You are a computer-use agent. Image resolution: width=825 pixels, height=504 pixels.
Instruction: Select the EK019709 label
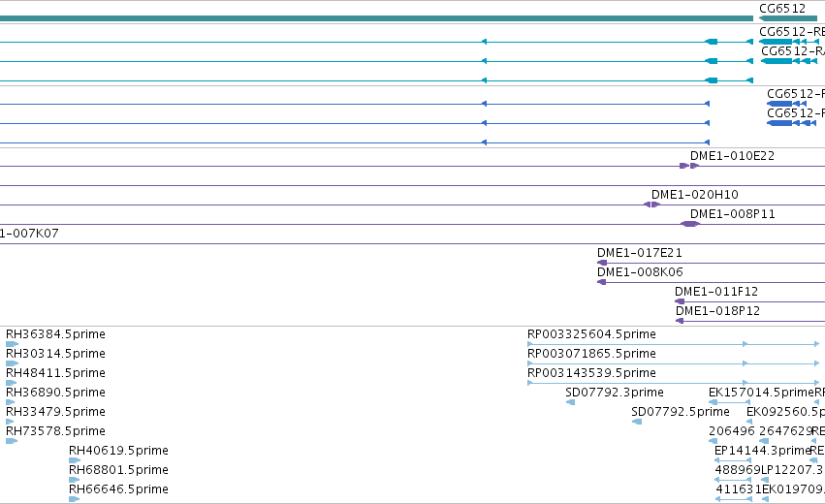[793, 490]
